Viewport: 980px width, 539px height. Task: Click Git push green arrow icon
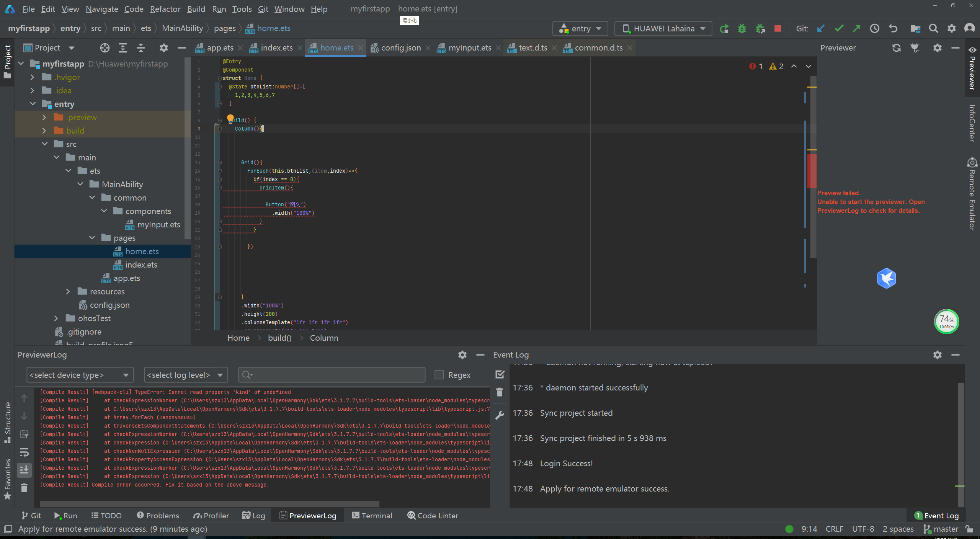click(x=857, y=29)
